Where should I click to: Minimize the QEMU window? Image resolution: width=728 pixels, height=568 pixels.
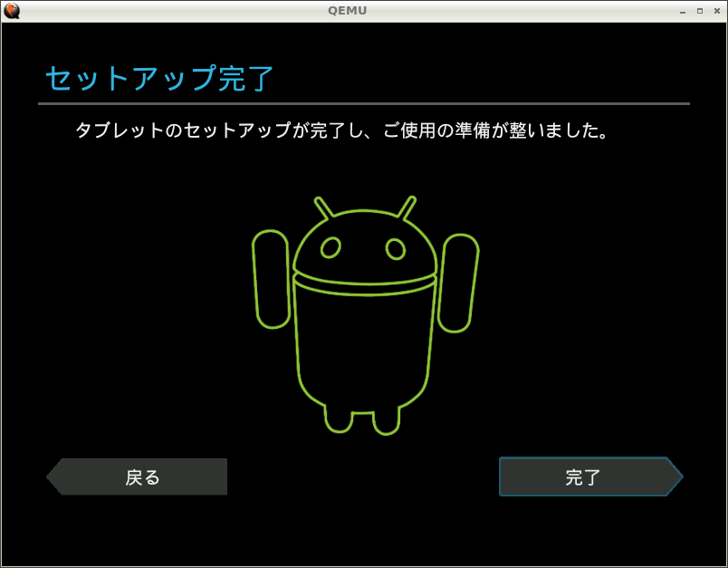tap(683, 11)
